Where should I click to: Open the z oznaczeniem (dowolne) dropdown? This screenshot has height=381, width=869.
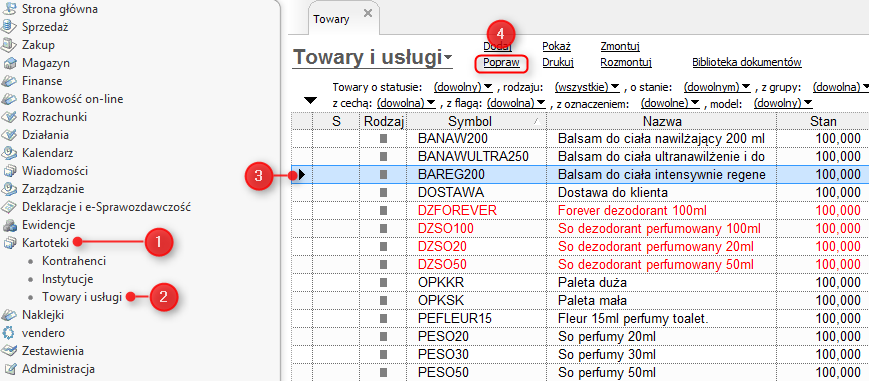(671, 103)
